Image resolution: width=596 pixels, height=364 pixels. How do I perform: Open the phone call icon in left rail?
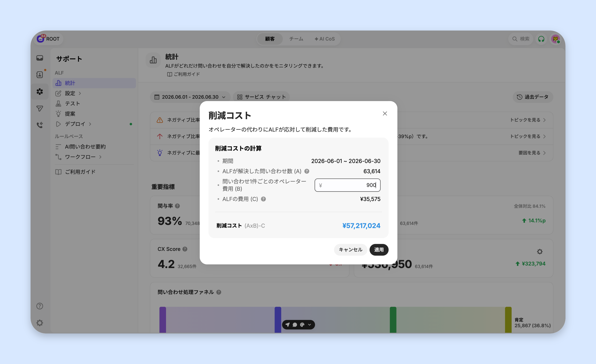coord(40,125)
